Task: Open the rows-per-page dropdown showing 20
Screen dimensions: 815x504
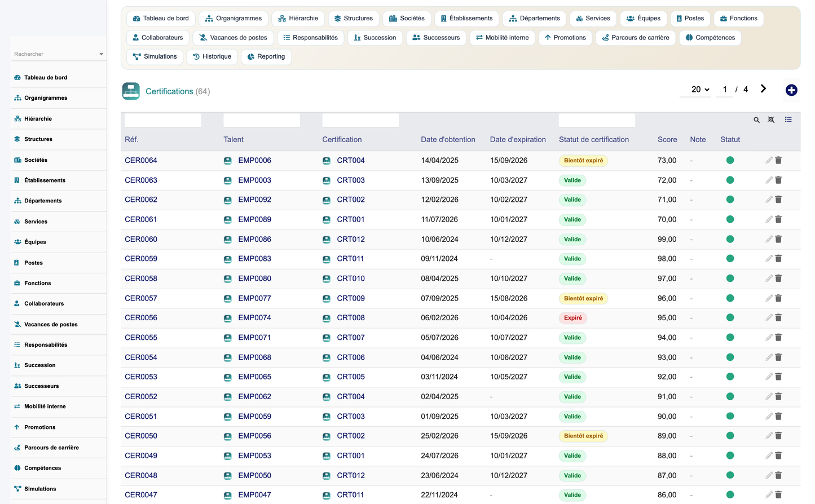Action: pos(701,90)
